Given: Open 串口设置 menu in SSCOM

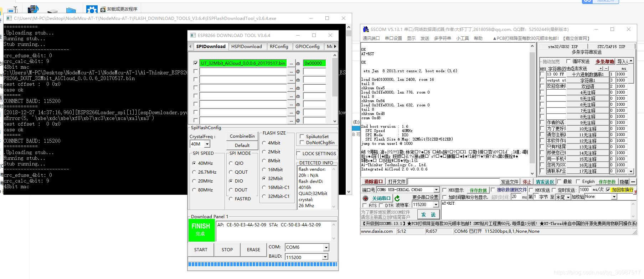Looking at the screenshot, I should pyautogui.click(x=393, y=38).
